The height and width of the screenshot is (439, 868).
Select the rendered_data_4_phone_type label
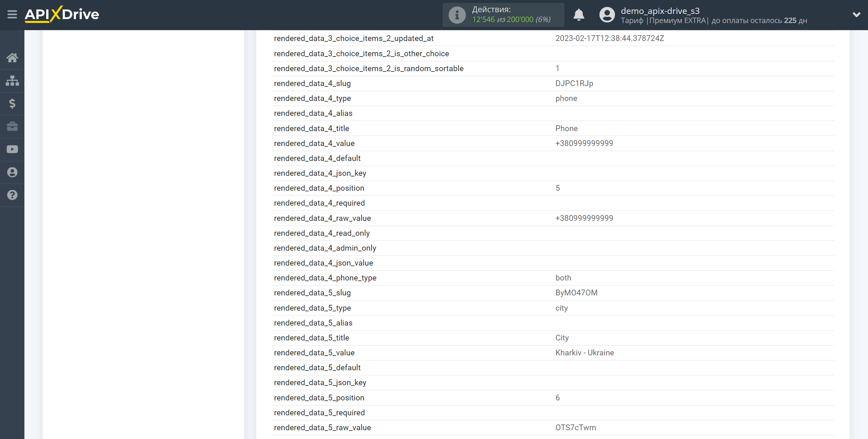(325, 278)
